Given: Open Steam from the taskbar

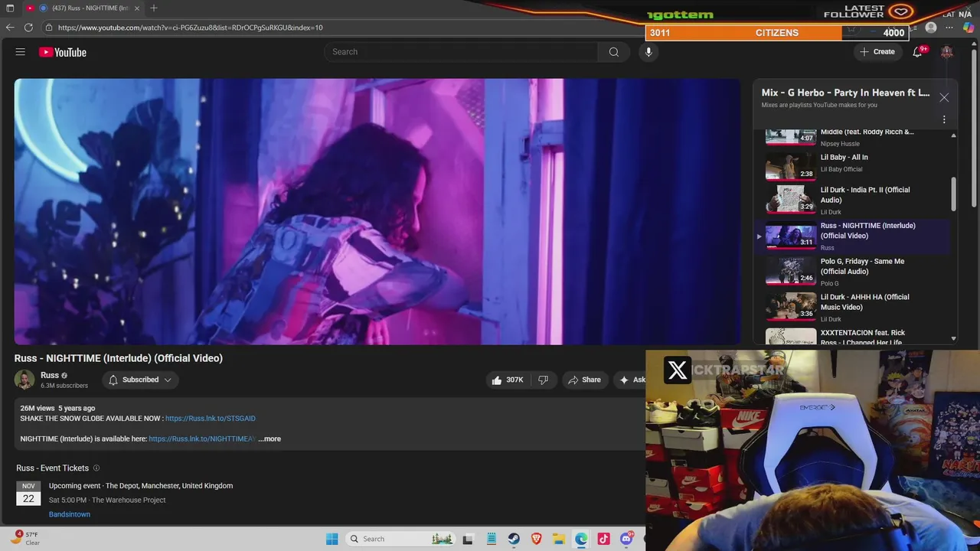Looking at the screenshot, I should pos(514,539).
